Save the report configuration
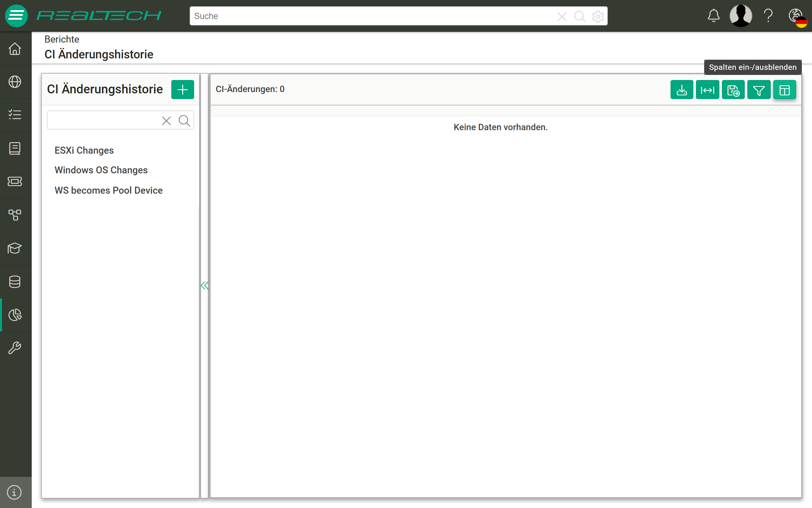The image size is (812, 508). coord(733,90)
